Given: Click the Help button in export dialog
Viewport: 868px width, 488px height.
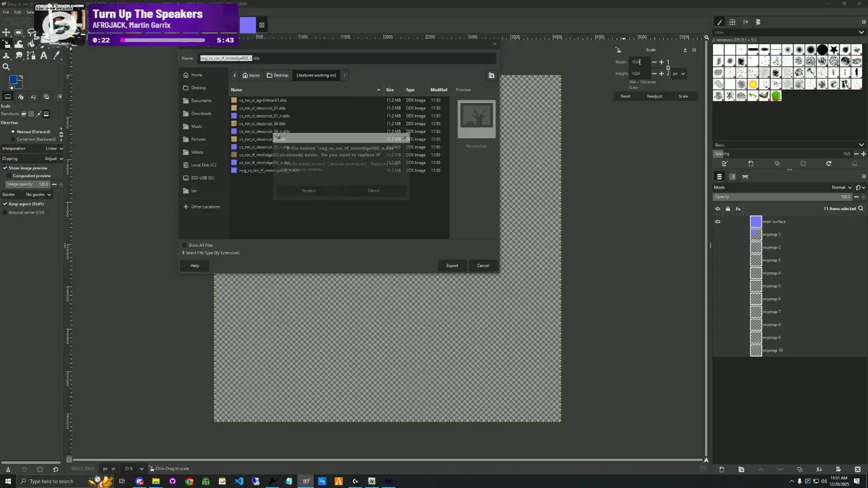Looking at the screenshot, I should [195, 266].
